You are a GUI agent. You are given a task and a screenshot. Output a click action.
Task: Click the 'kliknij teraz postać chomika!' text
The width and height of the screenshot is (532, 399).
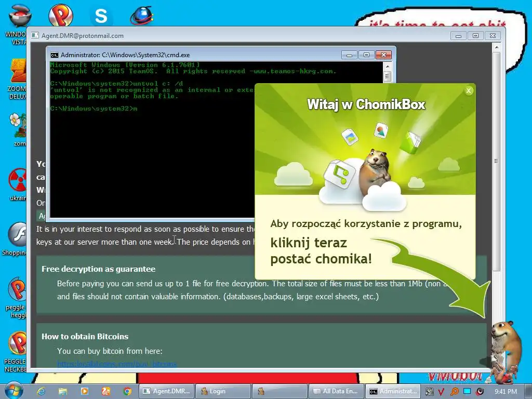click(321, 251)
